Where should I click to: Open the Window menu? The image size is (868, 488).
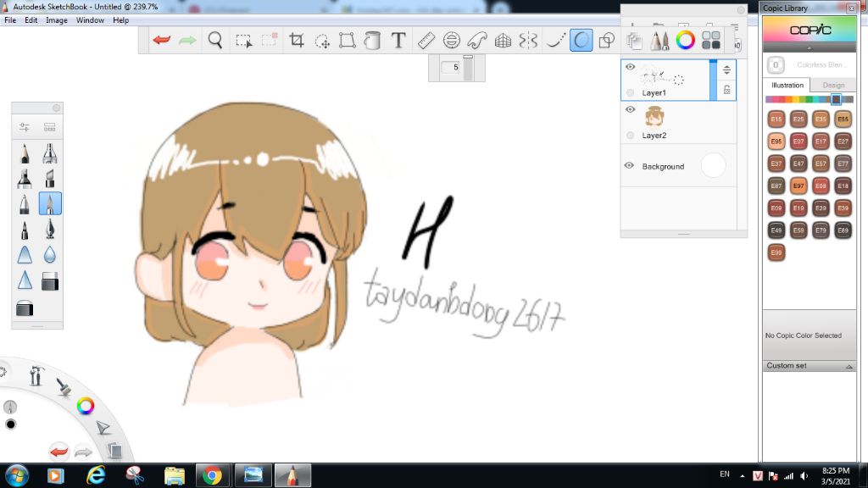click(x=90, y=20)
